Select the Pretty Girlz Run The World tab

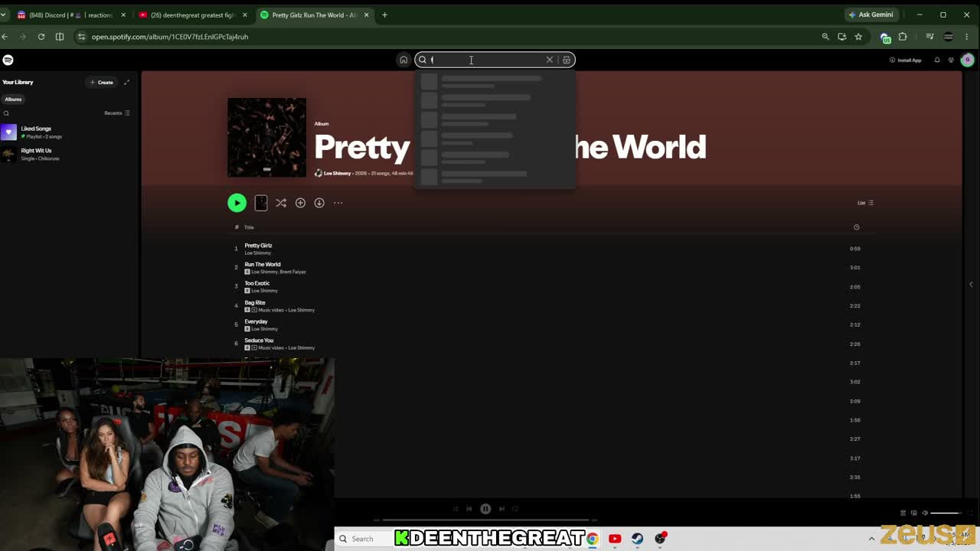[314, 15]
